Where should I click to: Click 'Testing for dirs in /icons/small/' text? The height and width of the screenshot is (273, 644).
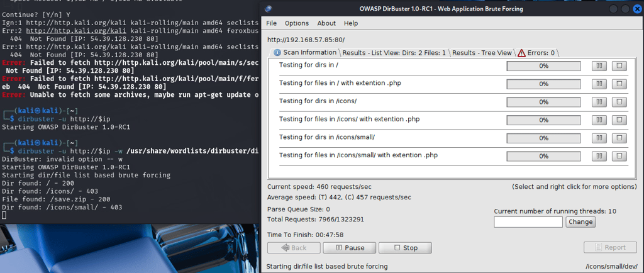[327, 137]
